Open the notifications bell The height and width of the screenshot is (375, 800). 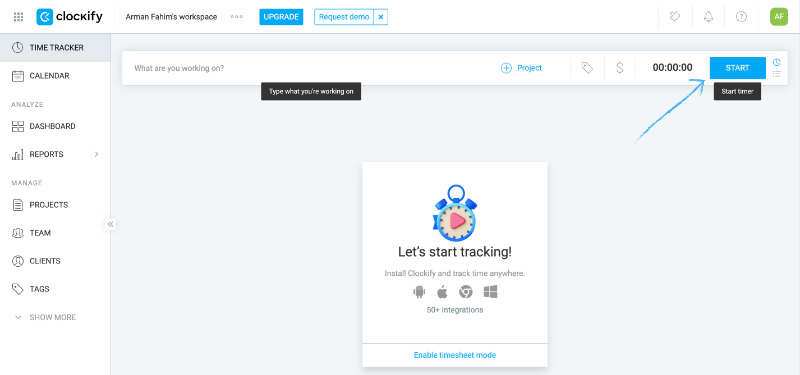[x=708, y=17]
